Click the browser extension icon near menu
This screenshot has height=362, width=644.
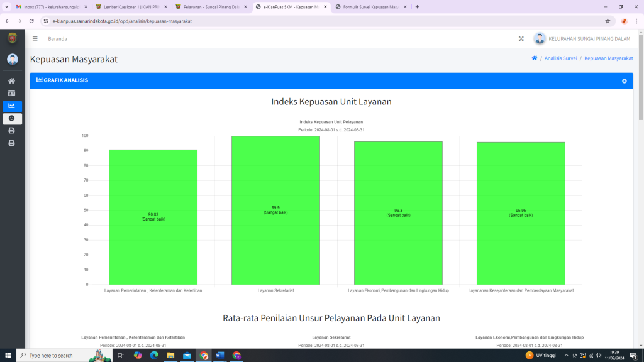coord(625,21)
